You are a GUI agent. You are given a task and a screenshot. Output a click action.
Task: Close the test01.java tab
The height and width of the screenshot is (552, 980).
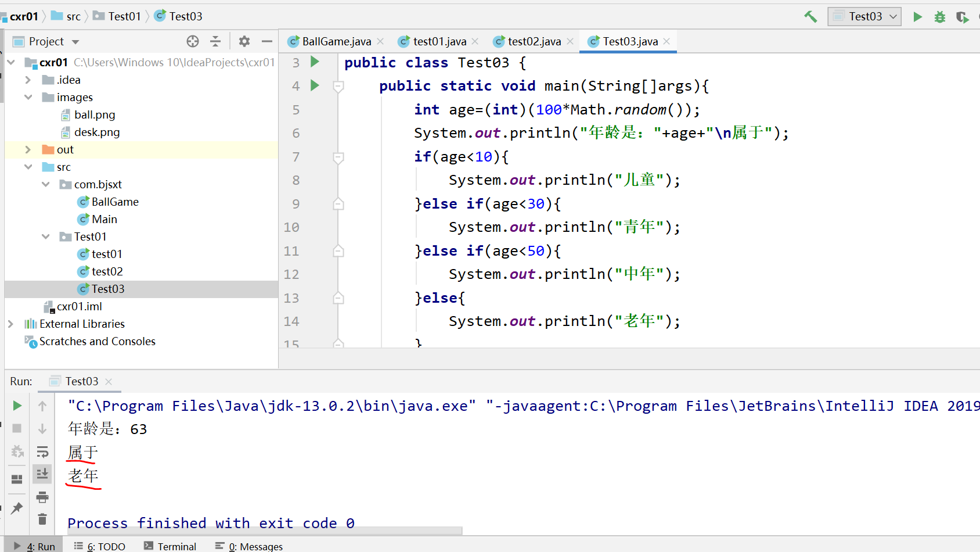pos(475,41)
